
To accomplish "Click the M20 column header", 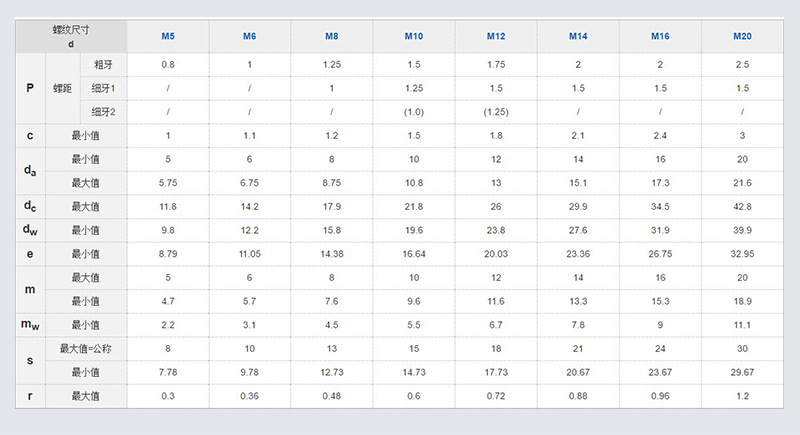I will click(x=742, y=37).
